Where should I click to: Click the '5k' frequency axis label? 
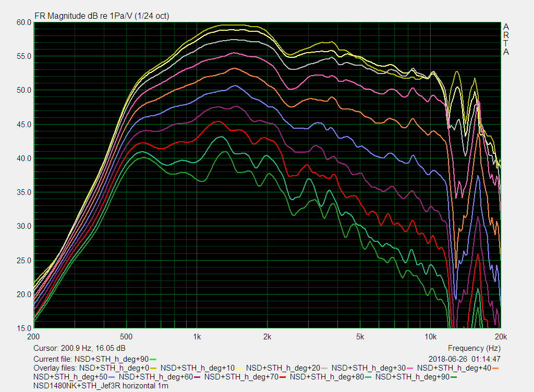coord(360,337)
